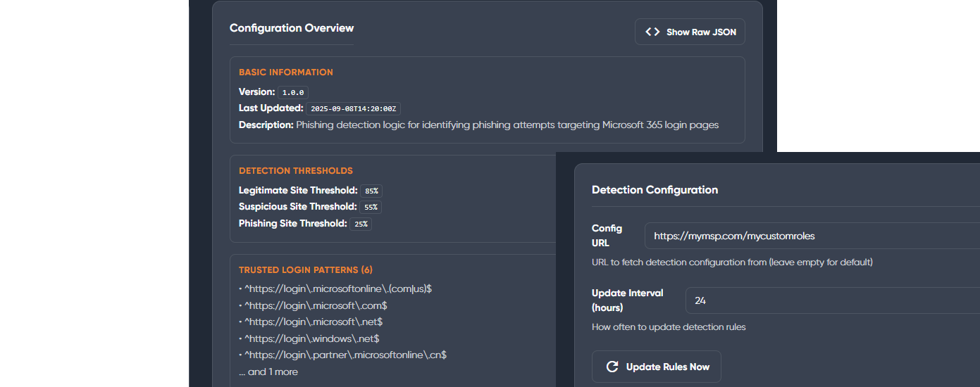Select the Last Updated timestamp badge
The height and width of the screenshot is (387, 980).
(353, 108)
